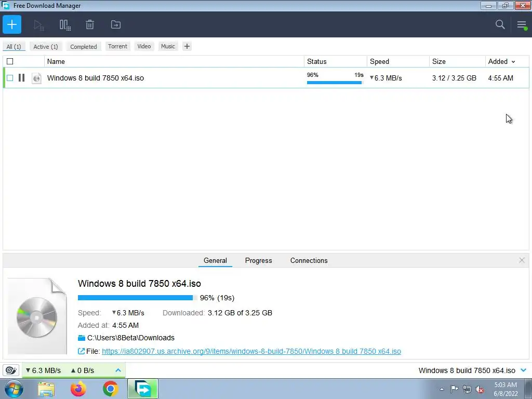Sort downloads by the Status column header
532x399 pixels.
pyautogui.click(x=316, y=61)
